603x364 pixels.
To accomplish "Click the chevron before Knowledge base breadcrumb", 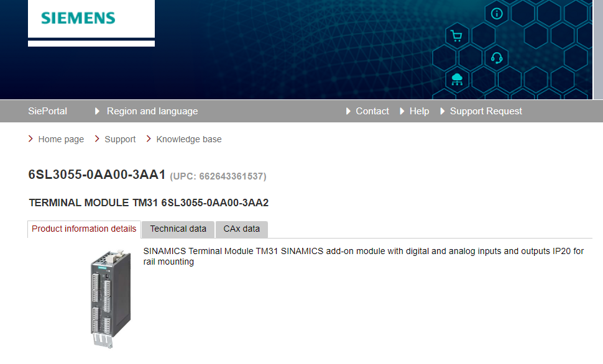I will coord(149,139).
